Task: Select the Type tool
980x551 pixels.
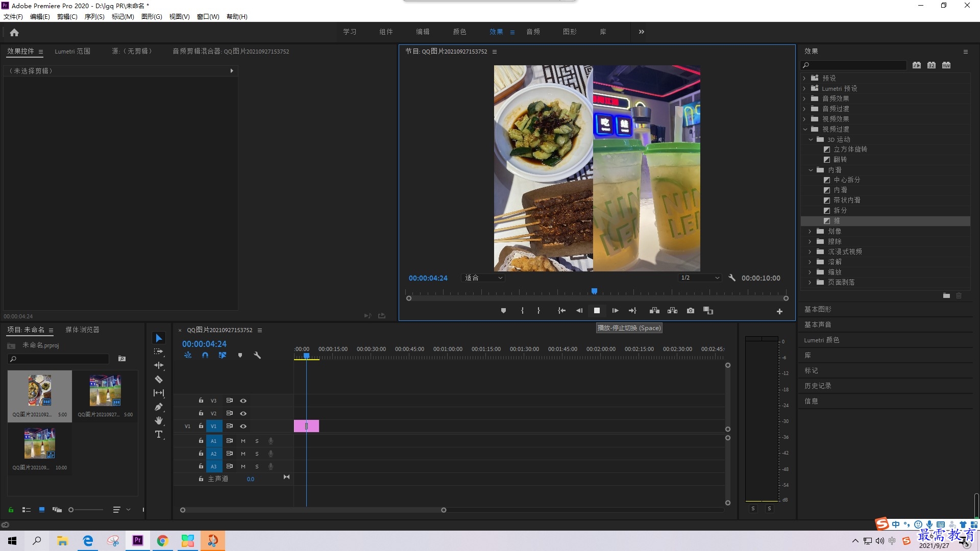Action: click(x=159, y=434)
